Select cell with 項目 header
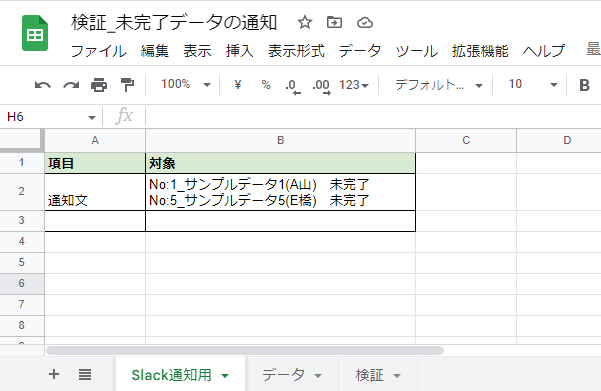 click(x=95, y=163)
